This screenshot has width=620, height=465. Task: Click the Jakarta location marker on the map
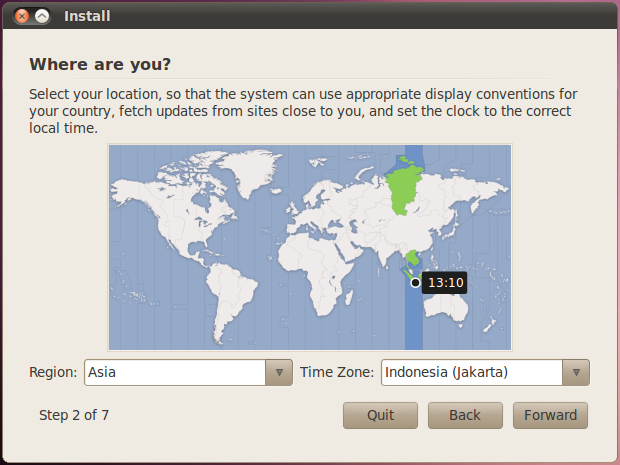[x=415, y=283]
